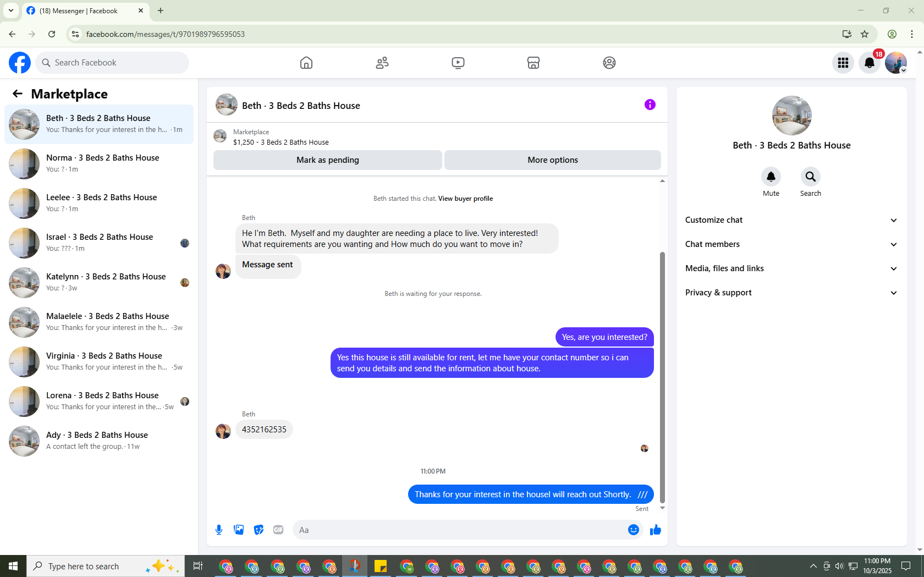Open the Beth conversation in the list
The image size is (924, 577).
point(99,124)
